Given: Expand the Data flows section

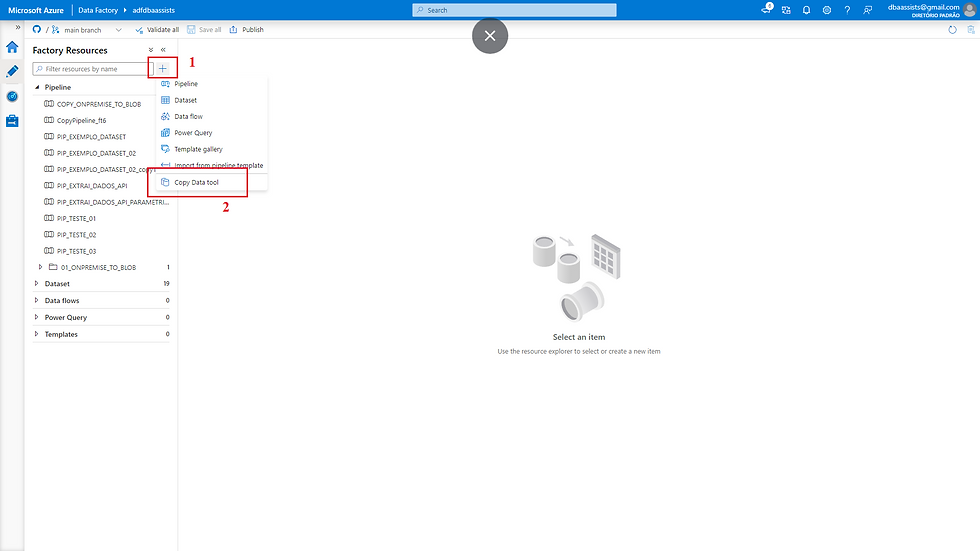Looking at the screenshot, I should click(36, 300).
